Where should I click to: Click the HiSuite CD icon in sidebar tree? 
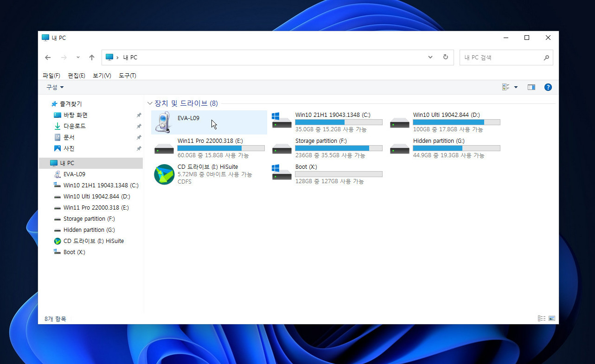tap(58, 241)
